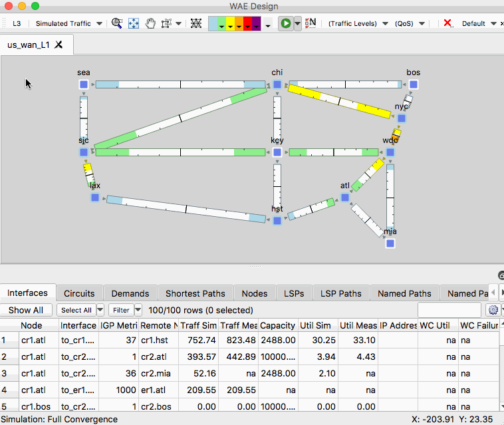This screenshot has width=504, height=425.
Task: Click the Select All button
Action: (x=76, y=310)
